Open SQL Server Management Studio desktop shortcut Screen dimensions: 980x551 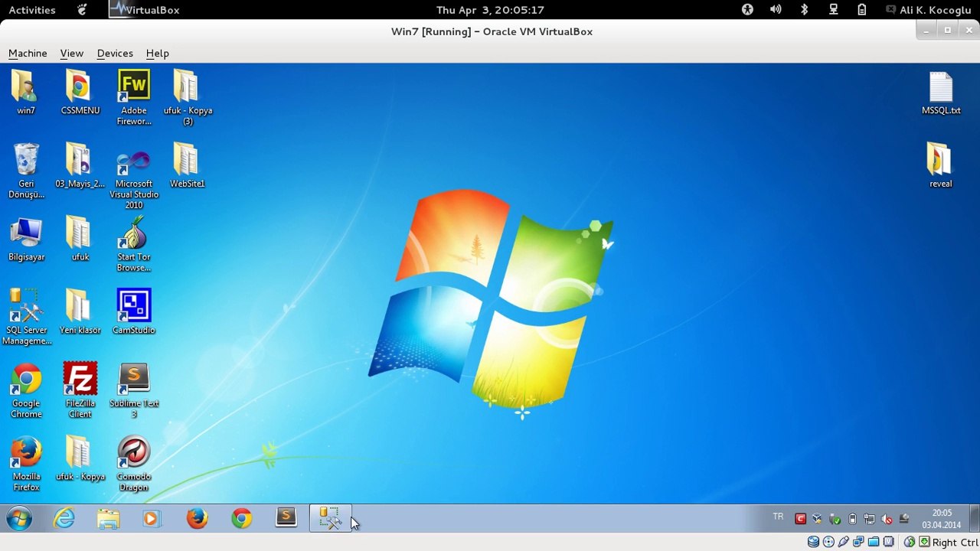click(26, 317)
